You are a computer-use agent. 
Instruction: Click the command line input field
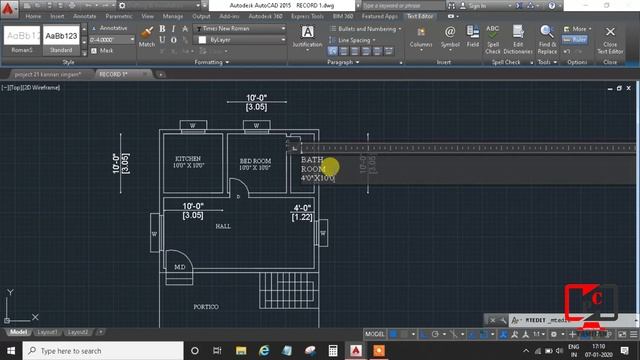coord(571,320)
